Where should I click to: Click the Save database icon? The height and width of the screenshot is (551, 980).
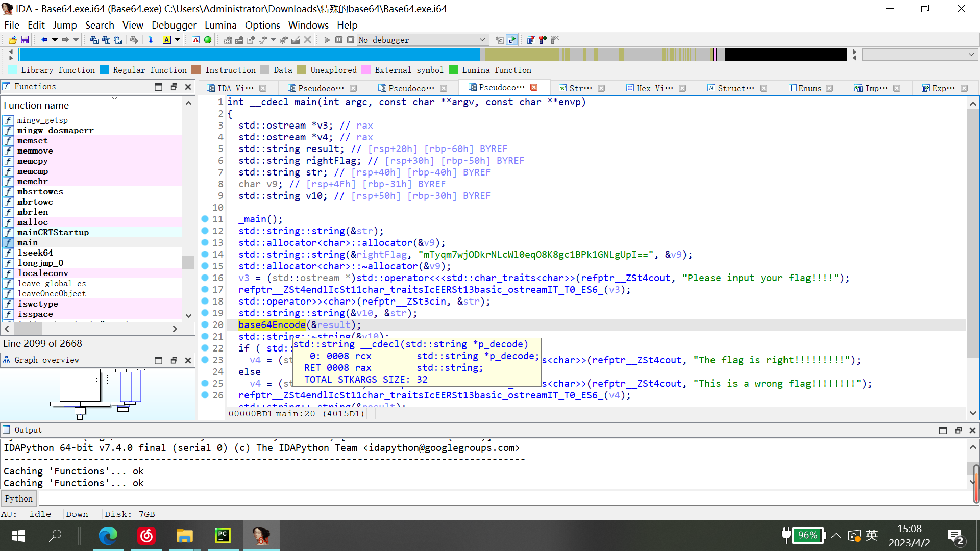24,40
